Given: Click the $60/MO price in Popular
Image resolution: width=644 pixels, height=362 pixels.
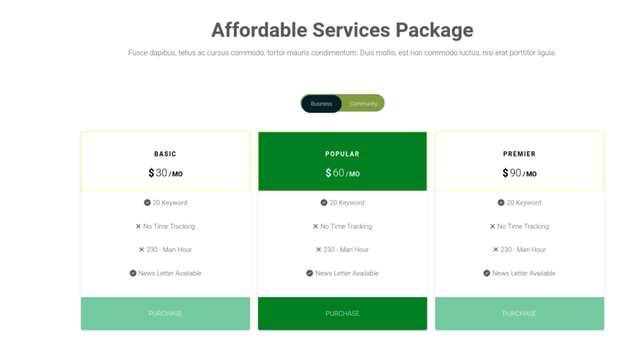Looking at the screenshot, I should [x=342, y=173].
